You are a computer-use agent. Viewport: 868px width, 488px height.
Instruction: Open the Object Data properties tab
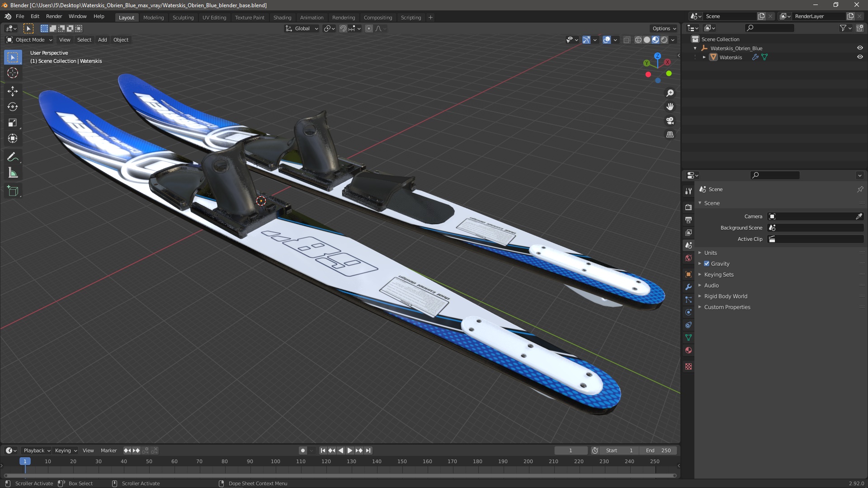click(x=689, y=338)
